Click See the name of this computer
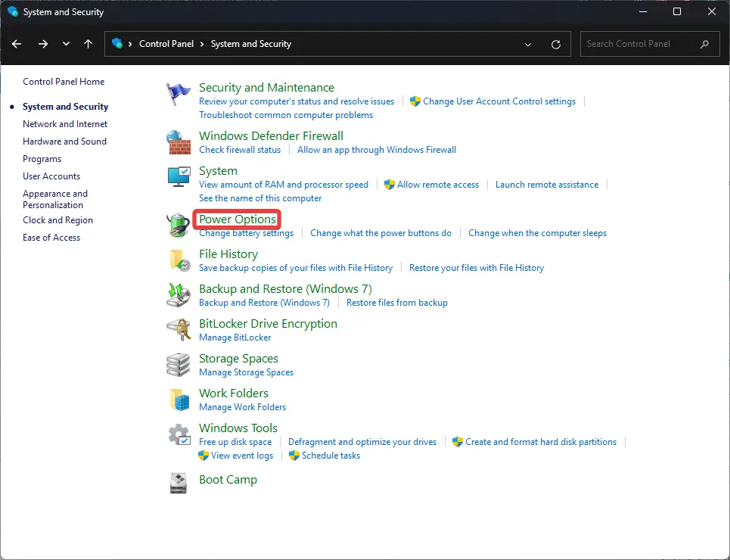This screenshot has width=730, height=560. (x=260, y=198)
